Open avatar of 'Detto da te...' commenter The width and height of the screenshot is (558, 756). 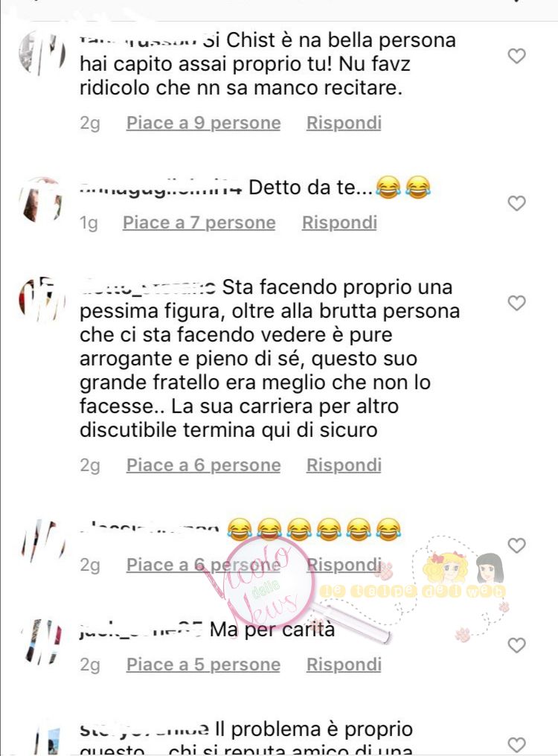point(42,201)
